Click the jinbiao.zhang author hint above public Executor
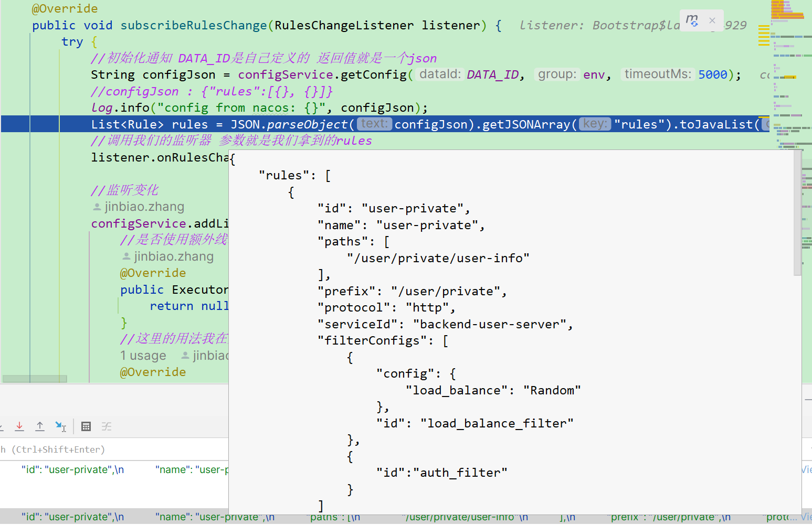 click(168, 256)
